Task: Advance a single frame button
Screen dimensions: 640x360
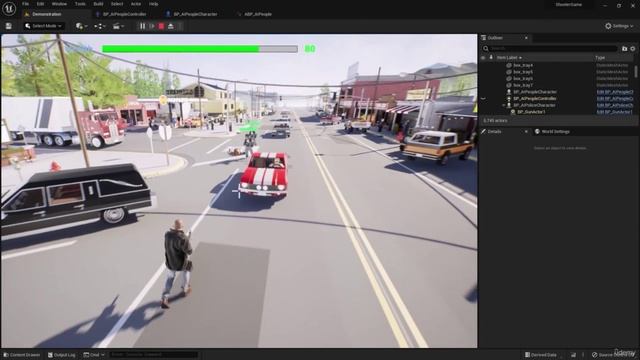Action: click(x=152, y=26)
